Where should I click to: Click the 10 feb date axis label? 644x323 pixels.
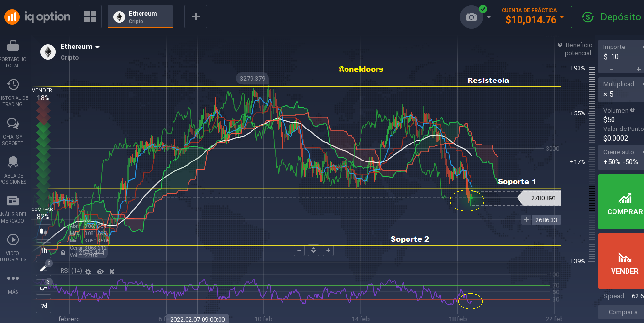[263, 319]
